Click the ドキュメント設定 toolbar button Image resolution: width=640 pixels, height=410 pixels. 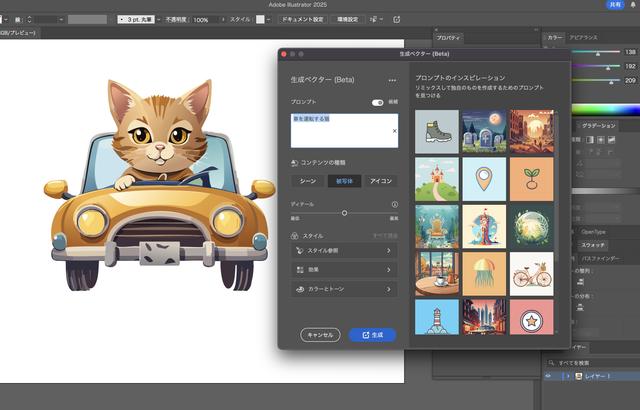(x=301, y=19)
